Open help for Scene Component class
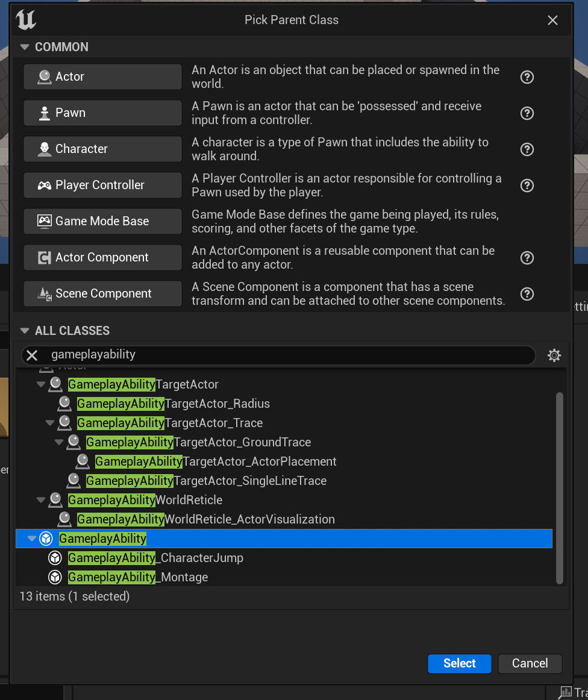 click(x=527, y=294)
